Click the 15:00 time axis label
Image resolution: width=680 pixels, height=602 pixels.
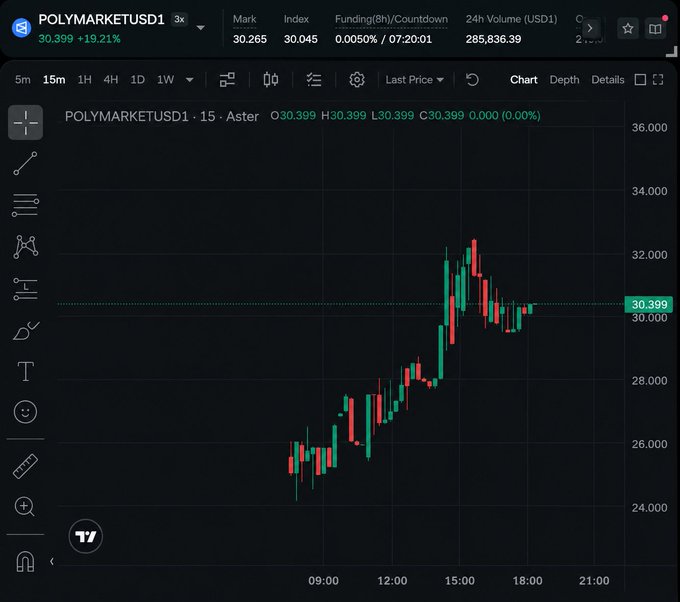click(x=460, y=580)
